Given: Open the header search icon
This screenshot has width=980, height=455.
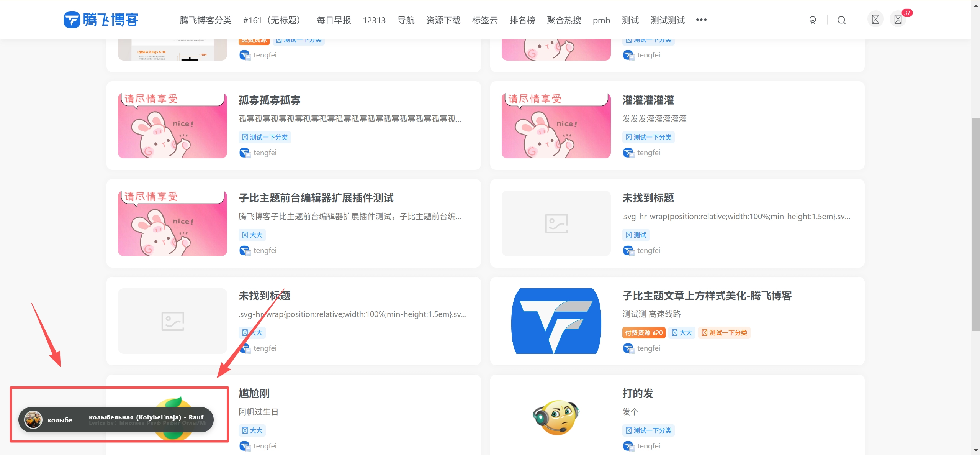Looking at the screenshot, I should coord(841,20).
